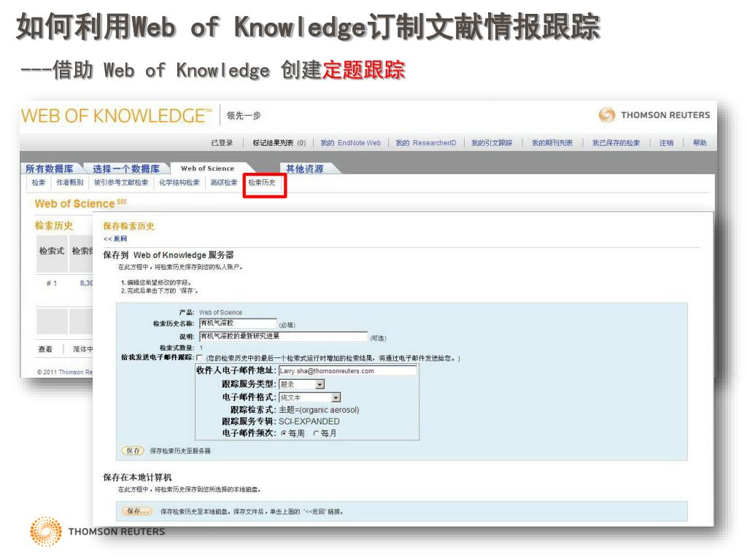Switch to 所有数据库 tab
This screenshot has height=560, width=747.
50,168
